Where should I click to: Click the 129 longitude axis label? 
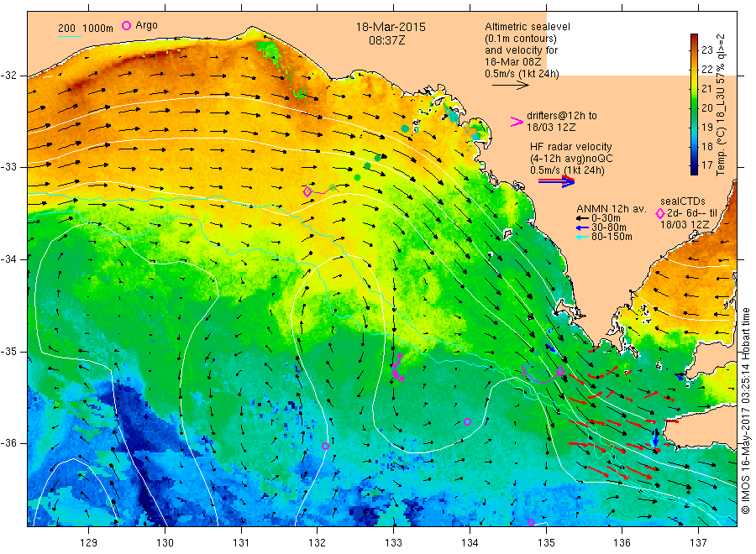(x=89, y=543)
